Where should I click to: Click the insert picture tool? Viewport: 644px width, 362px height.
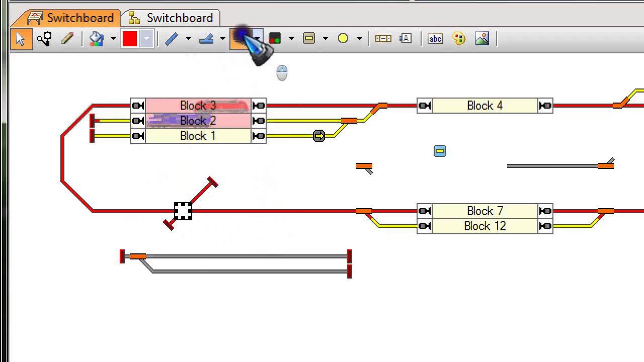482,39
